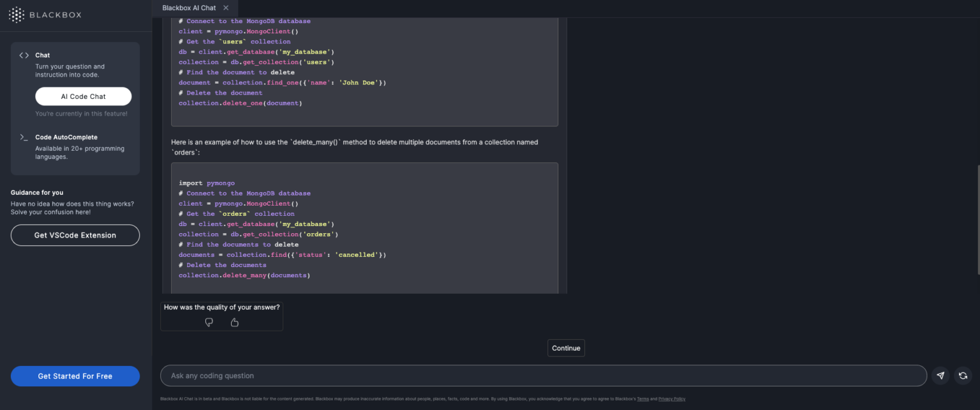Click the BLACKBOX brand name text
The width and height of the screenshot is (980, 410).
[x=56, y=15]
